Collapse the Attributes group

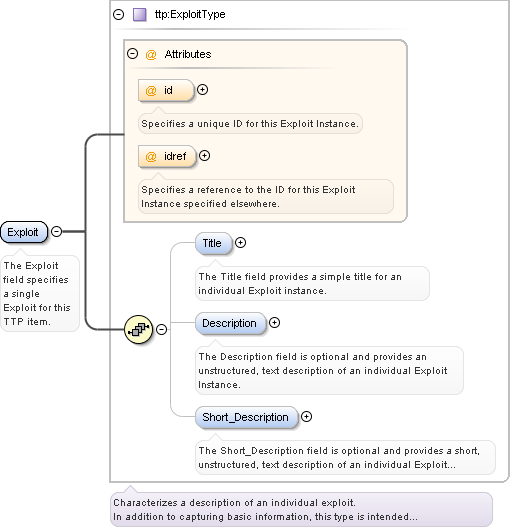[132, 53]
